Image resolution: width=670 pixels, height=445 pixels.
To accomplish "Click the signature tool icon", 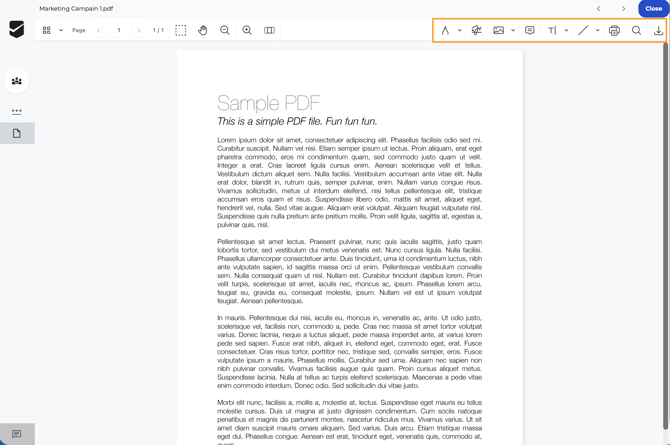I will 476,31.
